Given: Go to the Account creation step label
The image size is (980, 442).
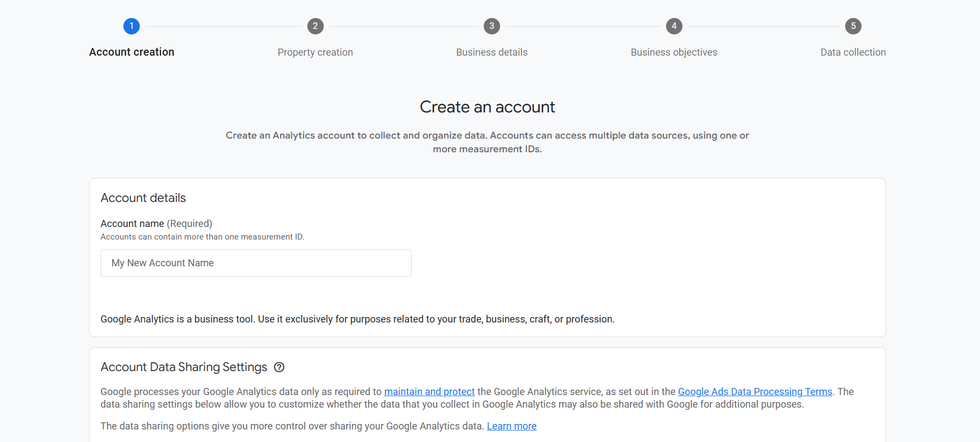Looking at the screenshot, I should (132, 52).
